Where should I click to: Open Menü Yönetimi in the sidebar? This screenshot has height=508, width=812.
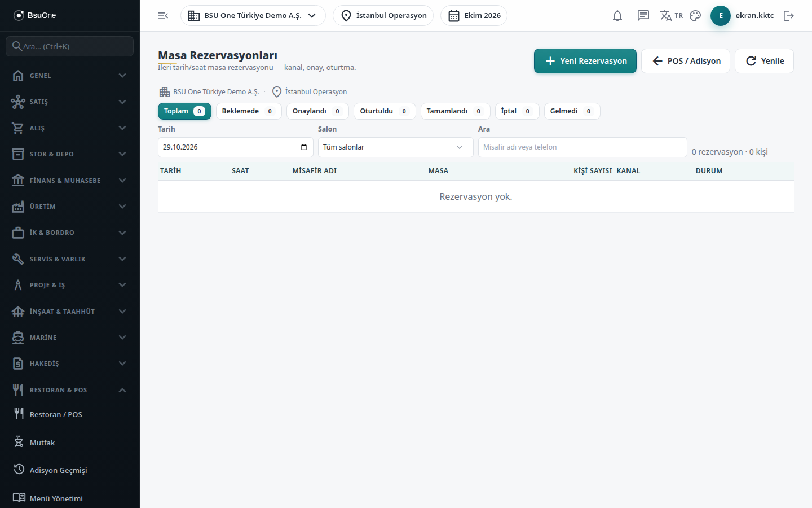tap(70, 498)
